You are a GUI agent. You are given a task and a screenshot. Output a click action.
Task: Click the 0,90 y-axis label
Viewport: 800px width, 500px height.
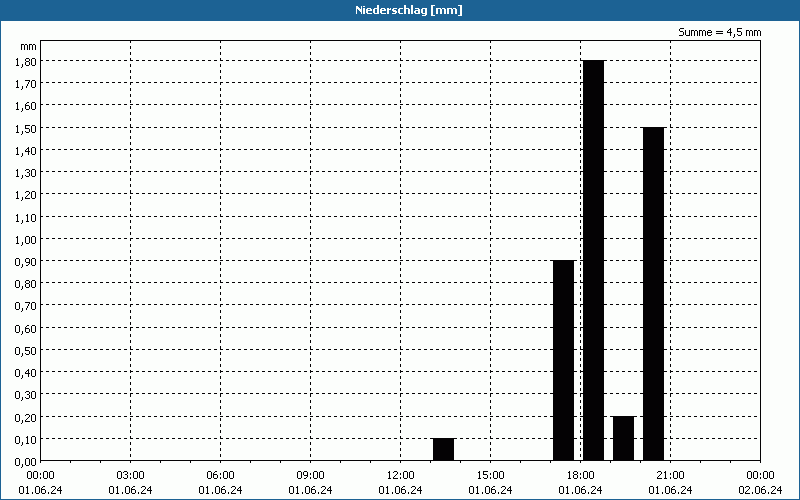pyautogui.click(x=26, y=262)
